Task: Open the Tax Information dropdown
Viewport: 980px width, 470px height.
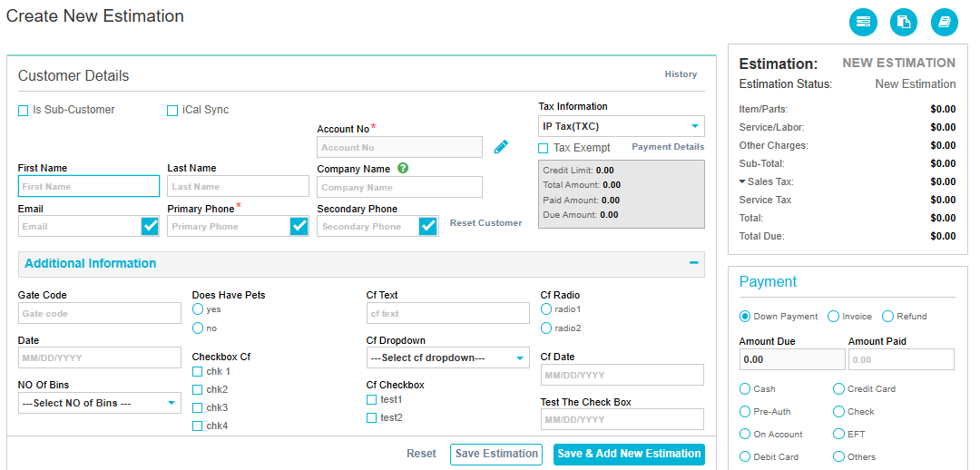Action: 621,126
